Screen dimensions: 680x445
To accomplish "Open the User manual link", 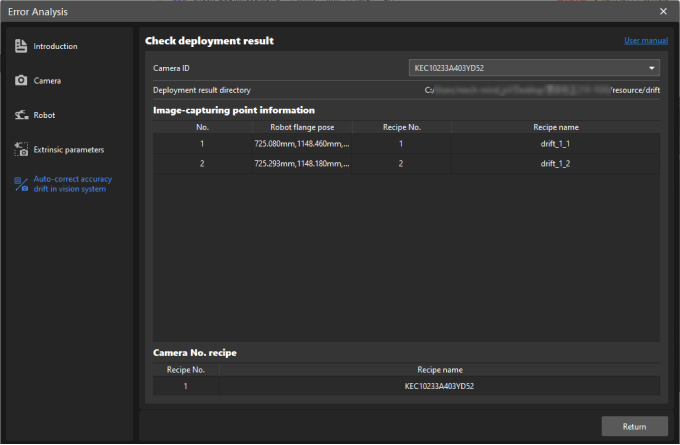I will click(x=646, y=40).
